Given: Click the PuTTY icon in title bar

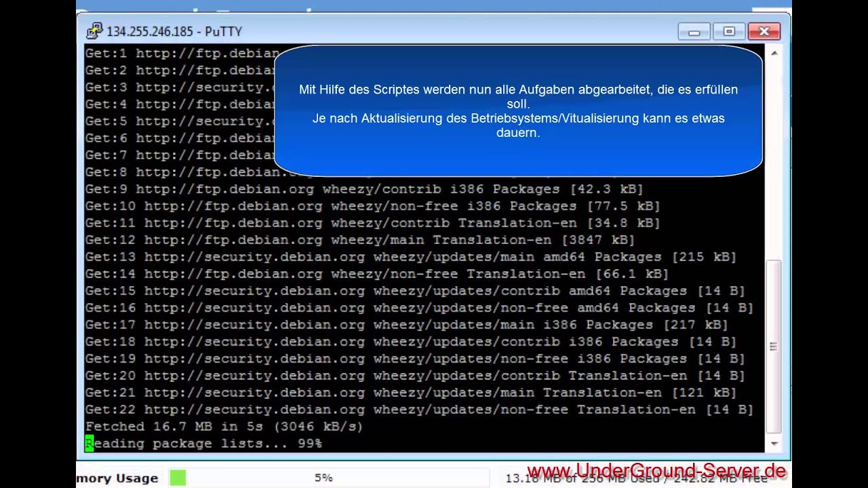Looking at the screenshot, I should point(94,31).
